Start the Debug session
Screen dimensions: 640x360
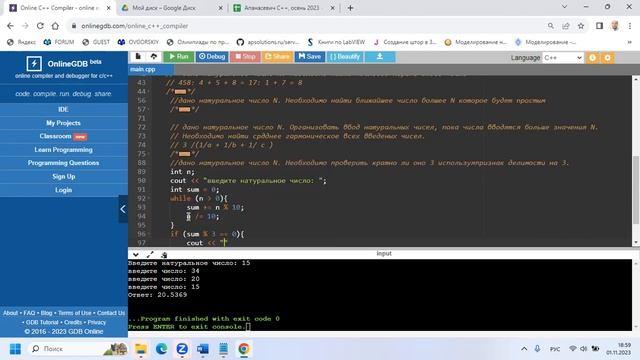212,57
